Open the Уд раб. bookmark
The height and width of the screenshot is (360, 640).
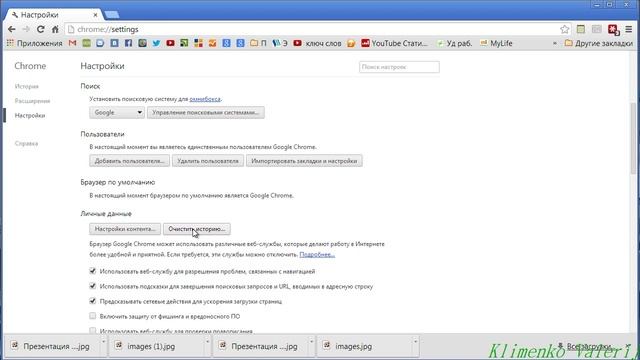(x=454, y=43)
